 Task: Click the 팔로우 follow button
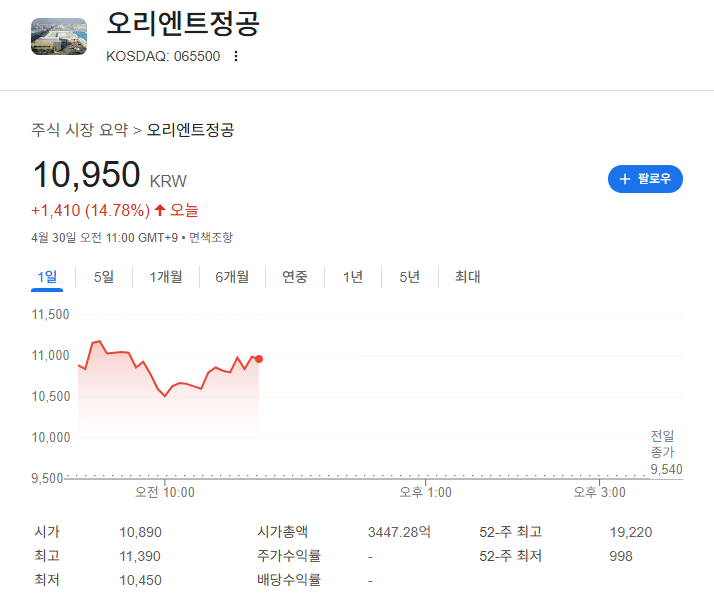pos(645,179)
